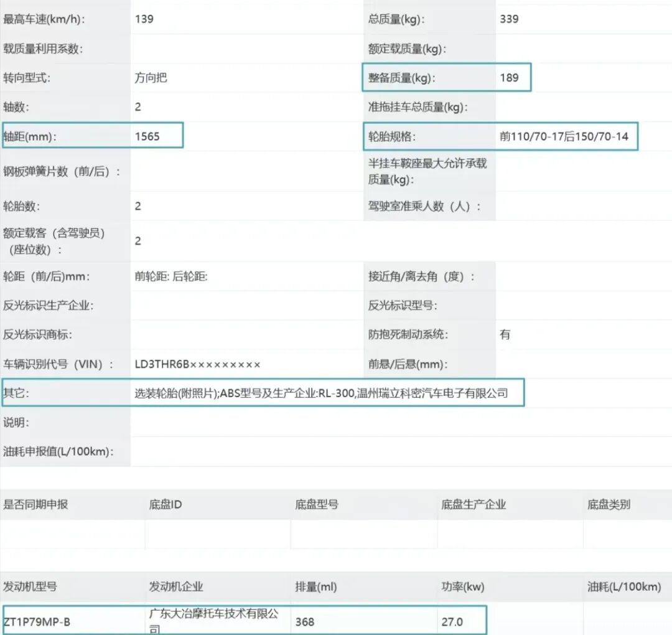Screen dimensions: 672x635
Task: Click the 转向型式 label
Action: 27,78
